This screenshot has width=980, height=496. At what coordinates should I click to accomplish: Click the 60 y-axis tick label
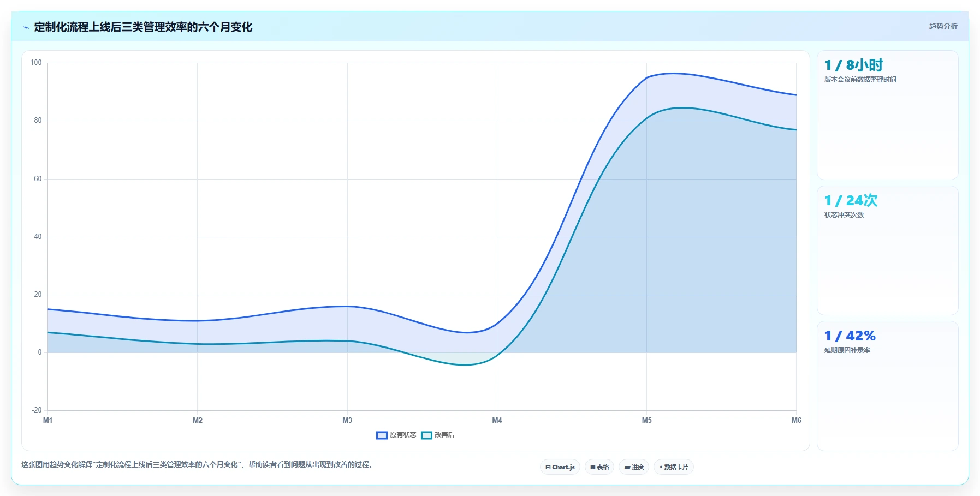click(x=38, y=179)
